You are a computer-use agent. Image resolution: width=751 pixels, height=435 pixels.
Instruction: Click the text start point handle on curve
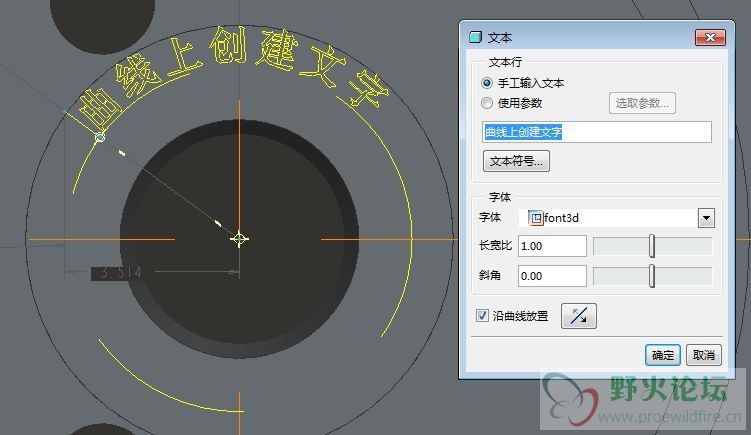(100, 138)
